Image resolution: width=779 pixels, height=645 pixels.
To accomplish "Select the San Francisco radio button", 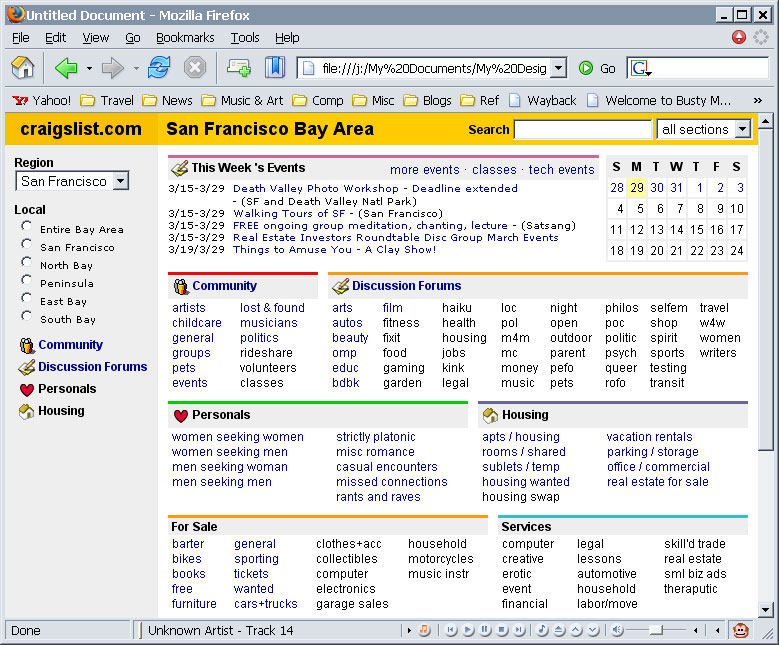I will pos(26,244).
